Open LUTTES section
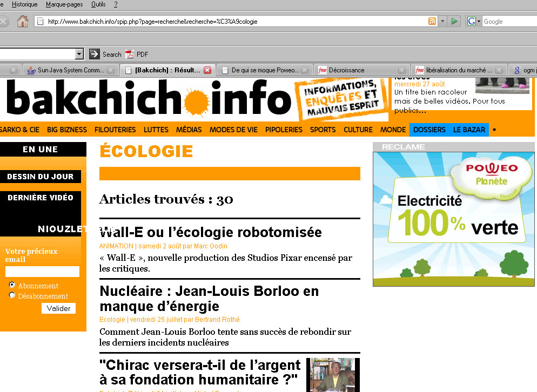Screen dimensions: 537x392 coord(156,130)
